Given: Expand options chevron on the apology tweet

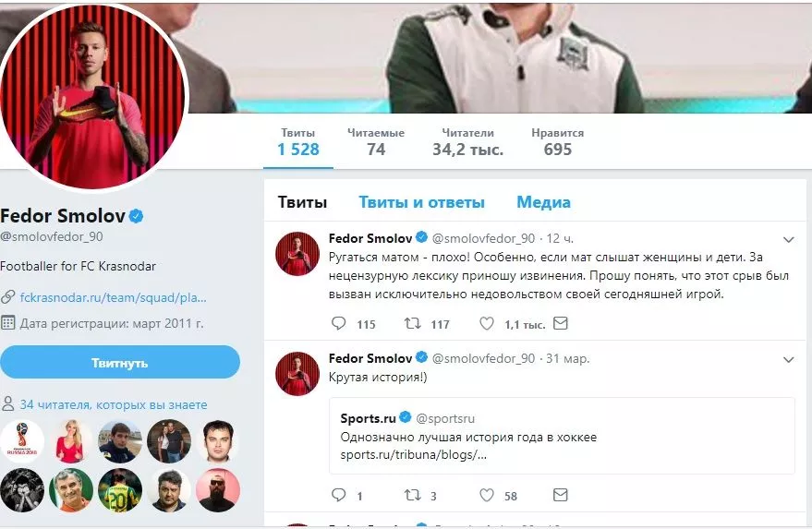Looking at the screenshot, I should pyautogui.click(x=788, y=238).
